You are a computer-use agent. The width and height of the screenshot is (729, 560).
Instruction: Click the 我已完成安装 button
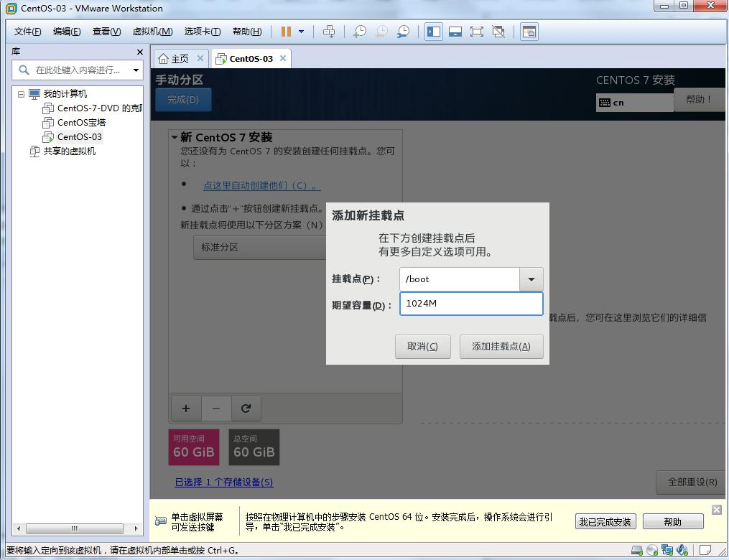tap(605, 522)
